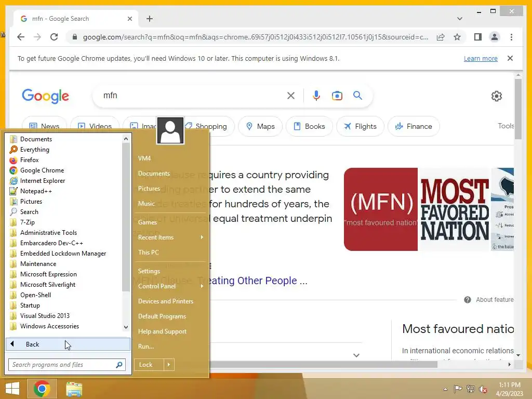Open a new Chrome tab with plus button
Screen dimensions: 532x399
pos(150,19)
